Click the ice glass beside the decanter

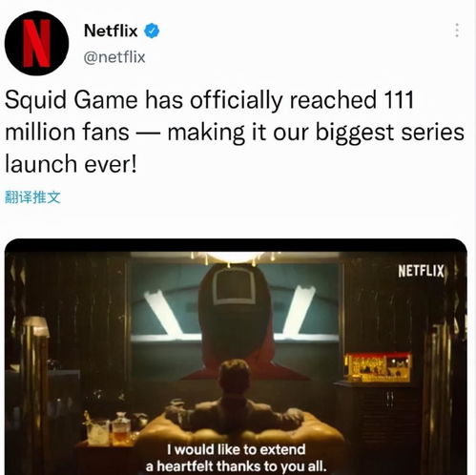[97, 432]
